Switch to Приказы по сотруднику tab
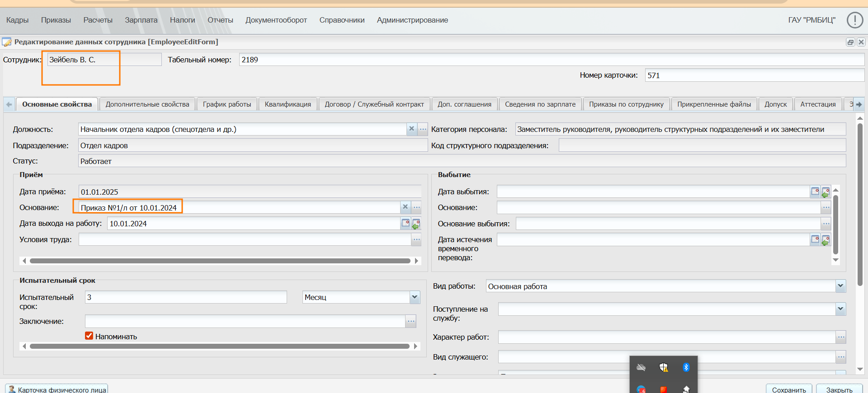This screenshot has width=868, height=393. click(x=626, y=104)
